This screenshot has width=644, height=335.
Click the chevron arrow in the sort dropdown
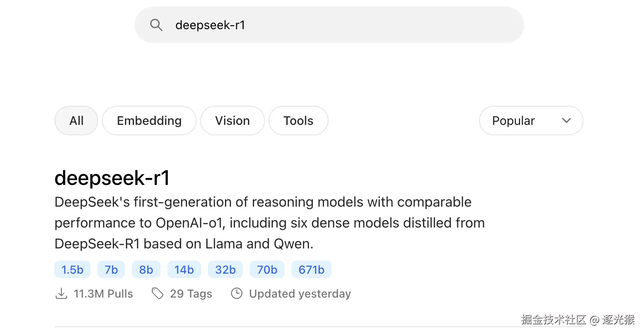(566, 121)
